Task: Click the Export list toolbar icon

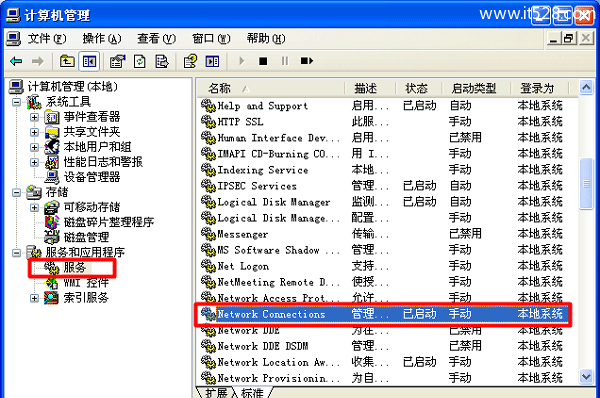Action: click(x=162, y=61)
